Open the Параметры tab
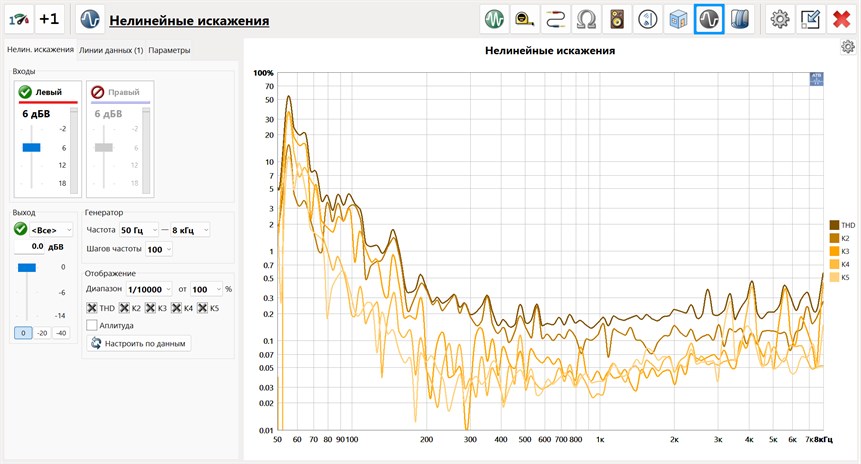 point(169,50)
